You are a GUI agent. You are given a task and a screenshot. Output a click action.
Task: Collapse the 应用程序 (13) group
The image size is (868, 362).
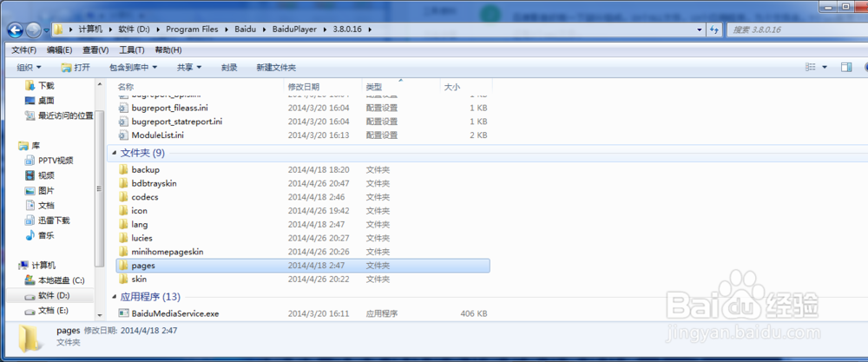[114, 297]
